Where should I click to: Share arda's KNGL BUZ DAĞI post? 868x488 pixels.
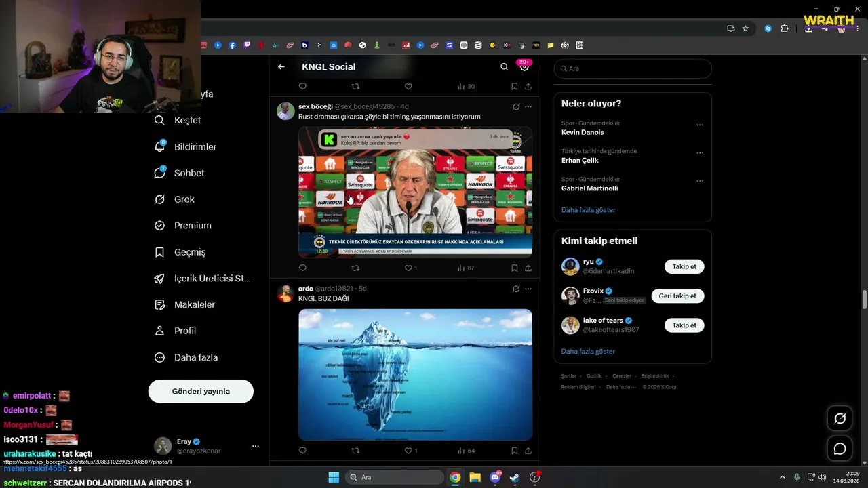528,451
